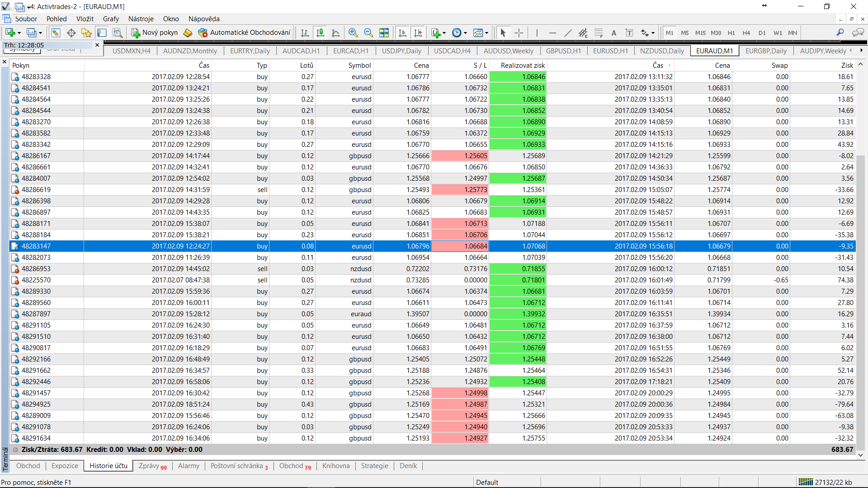Toggle chart shift icon
This screenshot has height=488, width=868.
pyautogui.click(x=418, y=33)
